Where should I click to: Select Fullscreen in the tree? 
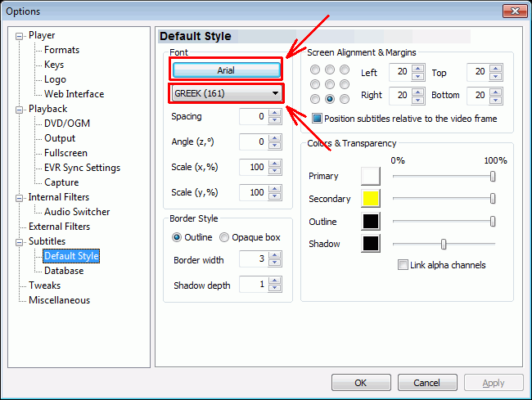65,153
